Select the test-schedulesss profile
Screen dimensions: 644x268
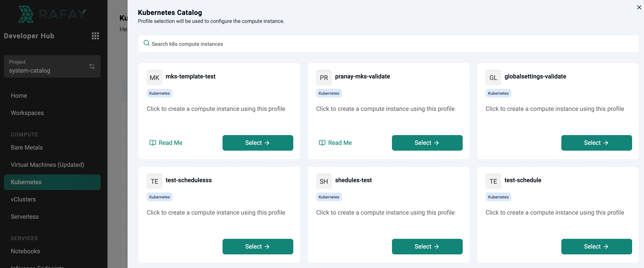(258, 246)
